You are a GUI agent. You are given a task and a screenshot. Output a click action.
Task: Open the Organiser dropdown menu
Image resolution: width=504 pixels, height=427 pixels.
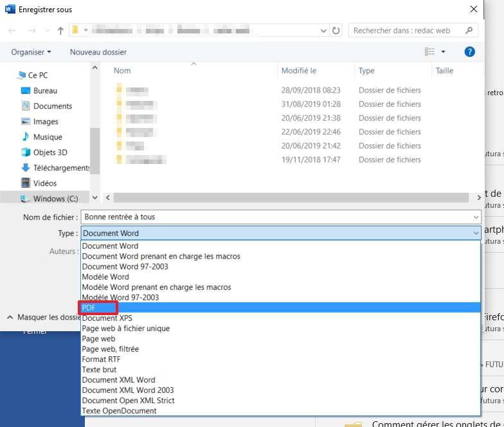coord(31,52)
